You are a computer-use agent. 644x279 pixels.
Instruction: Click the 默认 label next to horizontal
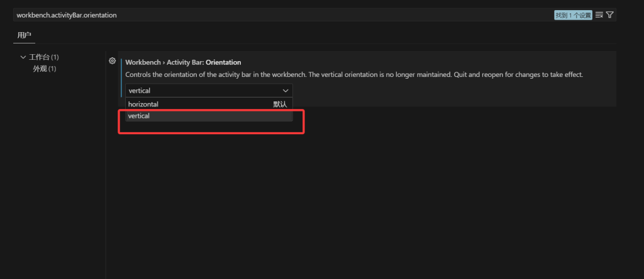pyautogui.click(x=280, y=104)
